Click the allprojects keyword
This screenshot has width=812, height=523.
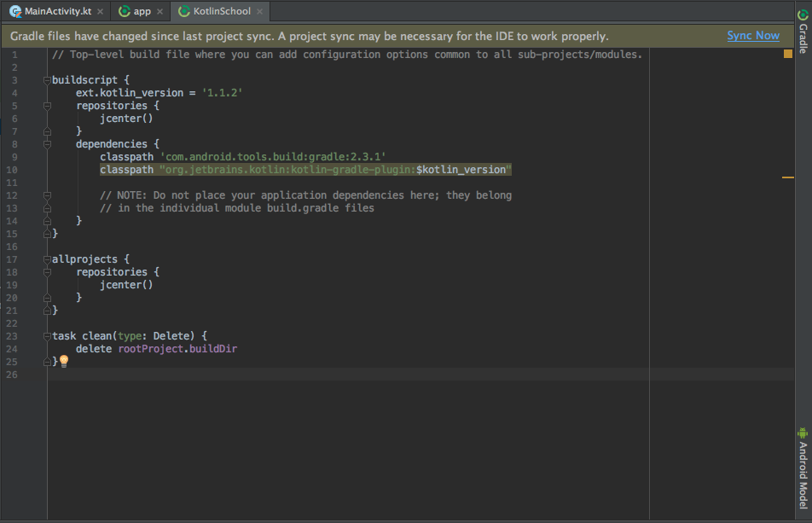click(x=84, y=259)
